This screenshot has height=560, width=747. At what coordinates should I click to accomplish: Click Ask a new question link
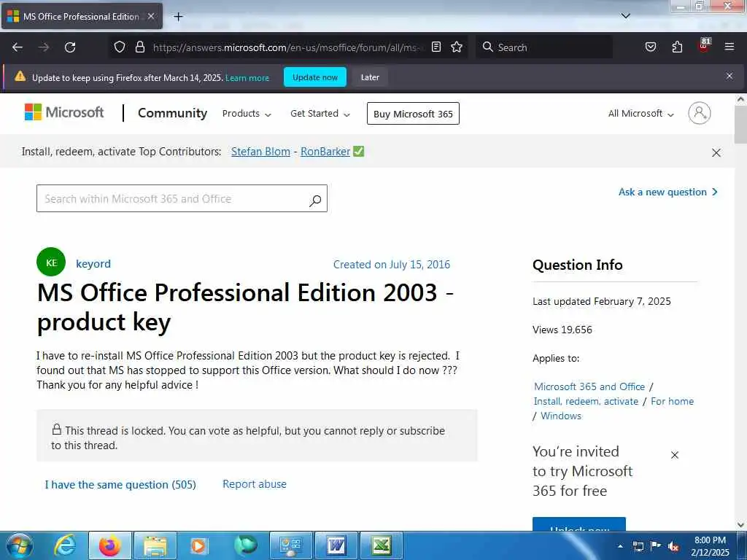click(668, 192)
